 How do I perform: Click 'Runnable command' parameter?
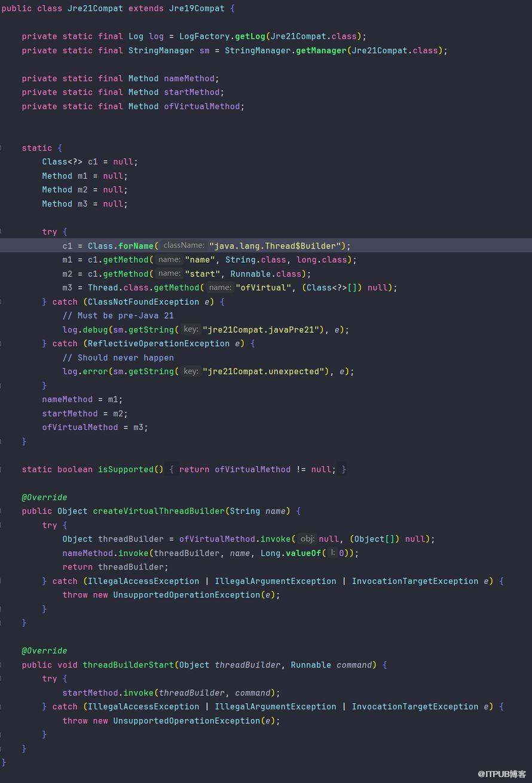[x=331, y=665]
